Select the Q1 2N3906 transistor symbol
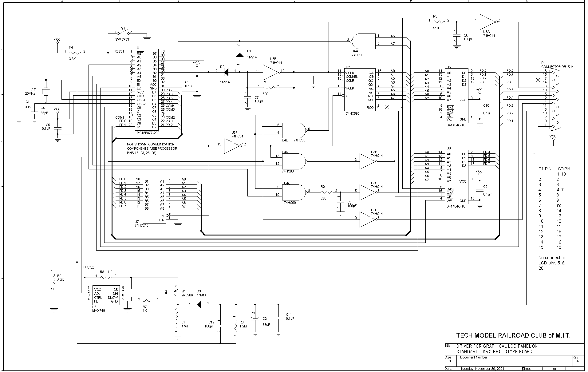This screenshot has width=588, height=372. (176, 291)
